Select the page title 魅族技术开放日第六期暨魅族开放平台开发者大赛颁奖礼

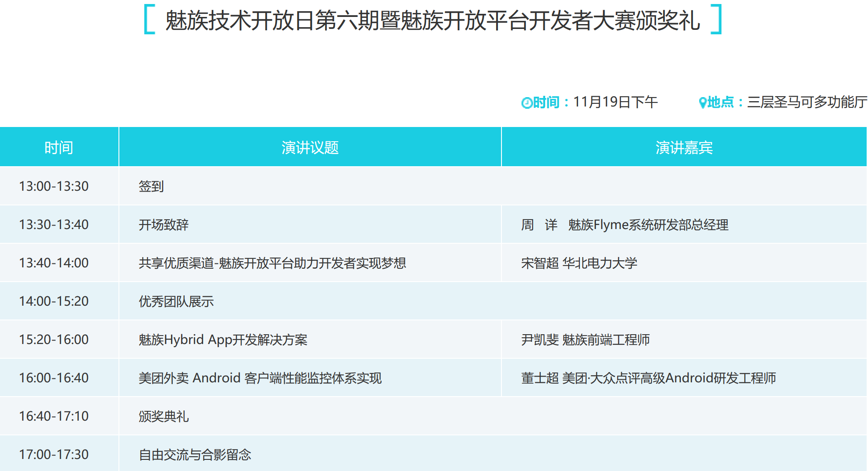(x=432, y=20)
